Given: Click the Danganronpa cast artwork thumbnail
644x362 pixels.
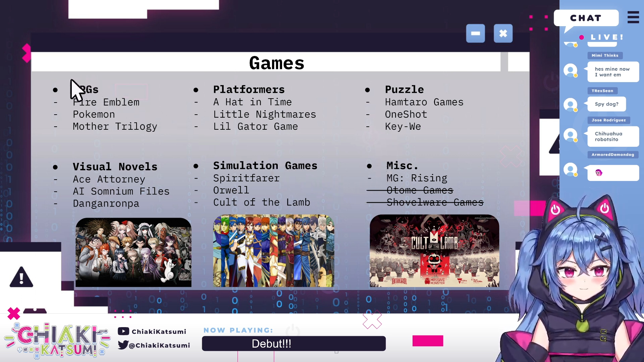Looking at the screenshot, I should tap(133, 252).
